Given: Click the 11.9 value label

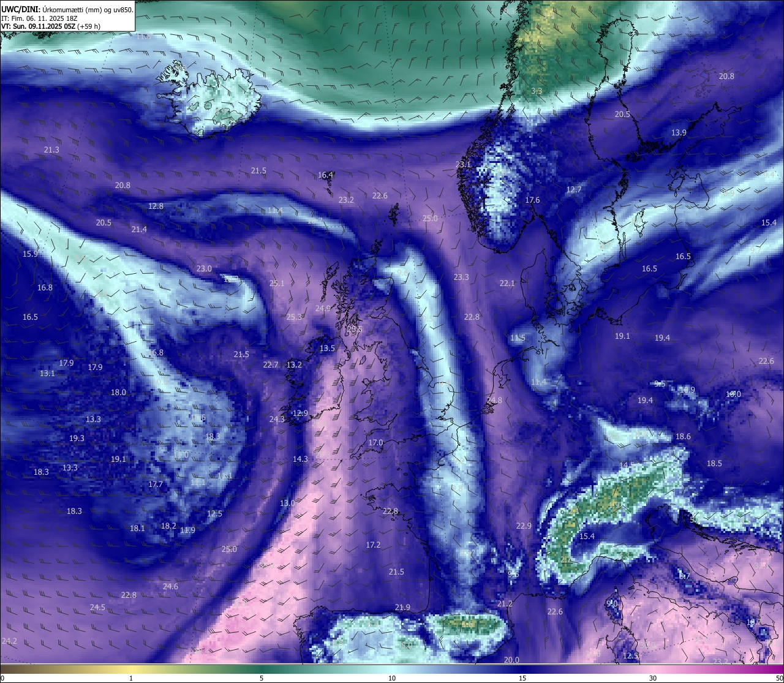Looking at the screenshot, I should click(x=187, y=530).
